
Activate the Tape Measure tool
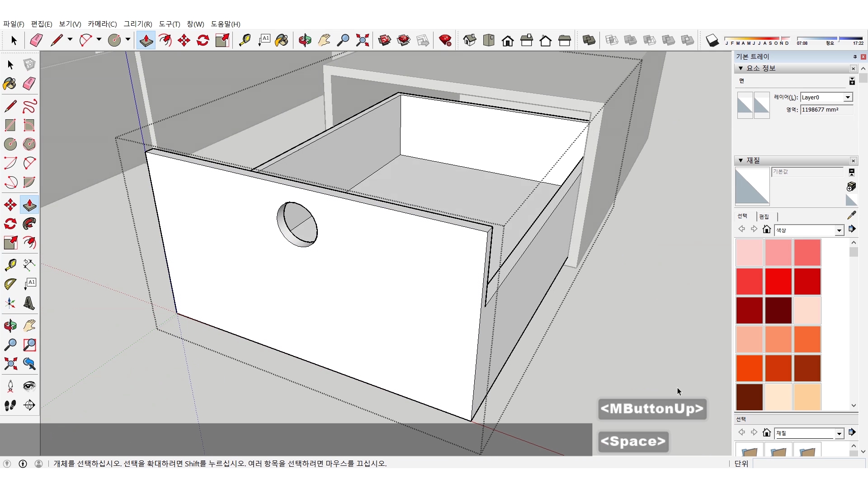click(245, 40)
